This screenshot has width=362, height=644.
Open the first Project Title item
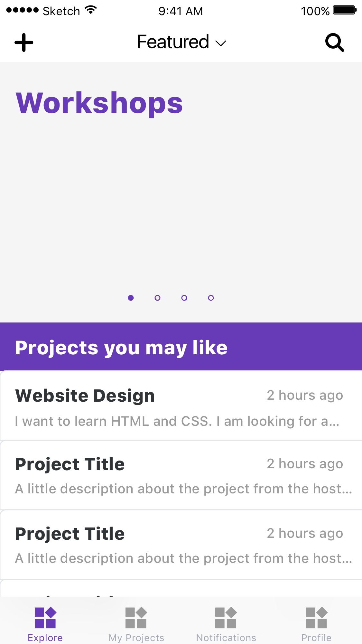[181, 475]
